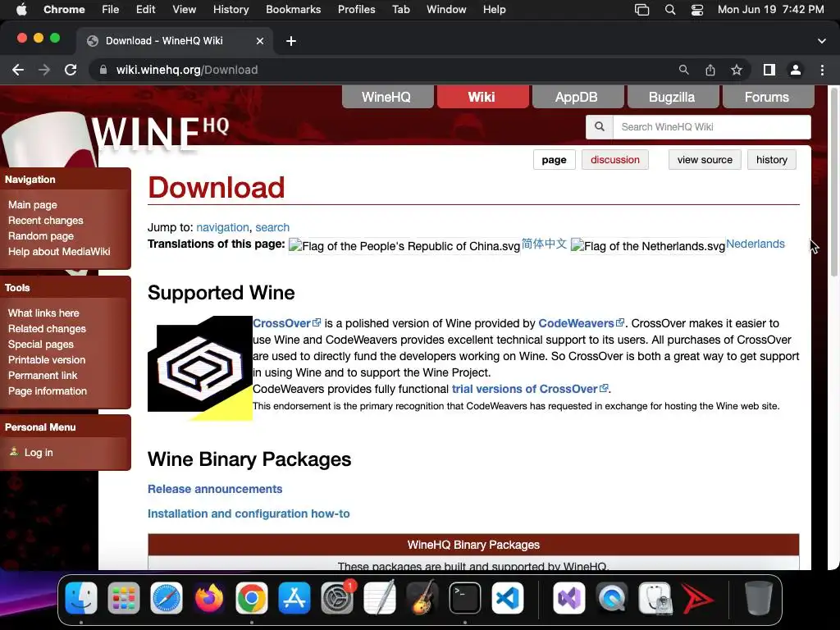
Task: Open the Apple menu
Action: tap(21, 10)
